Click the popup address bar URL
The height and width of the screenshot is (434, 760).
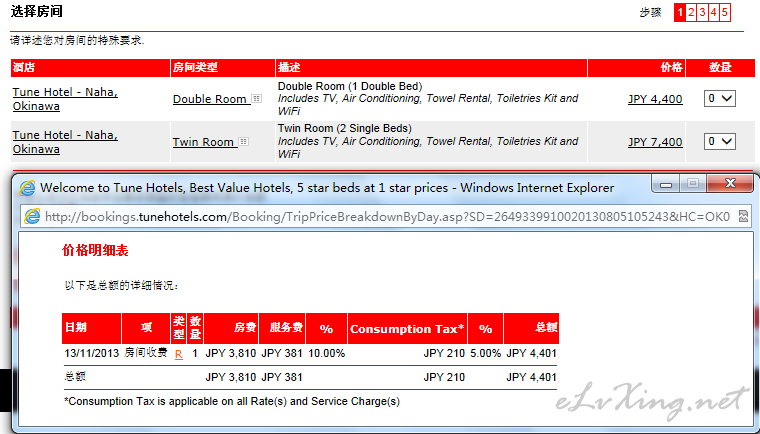click(x=387, y=216)
